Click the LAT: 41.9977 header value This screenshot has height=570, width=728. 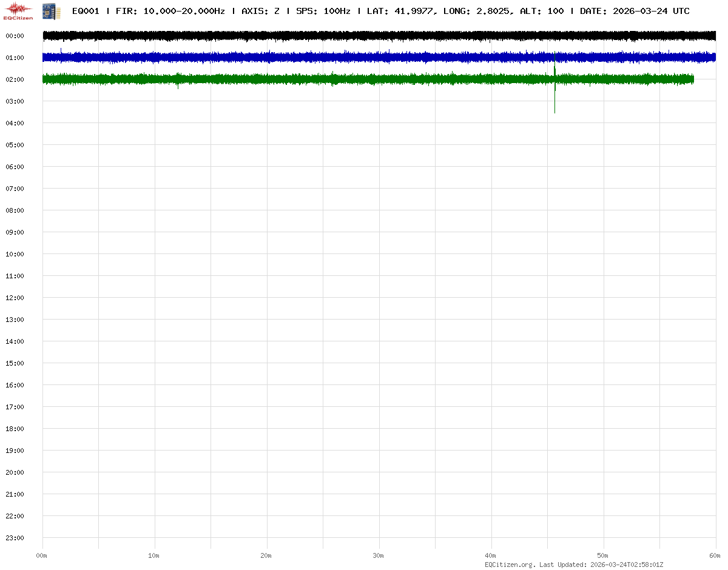click(x=400, y=11)
